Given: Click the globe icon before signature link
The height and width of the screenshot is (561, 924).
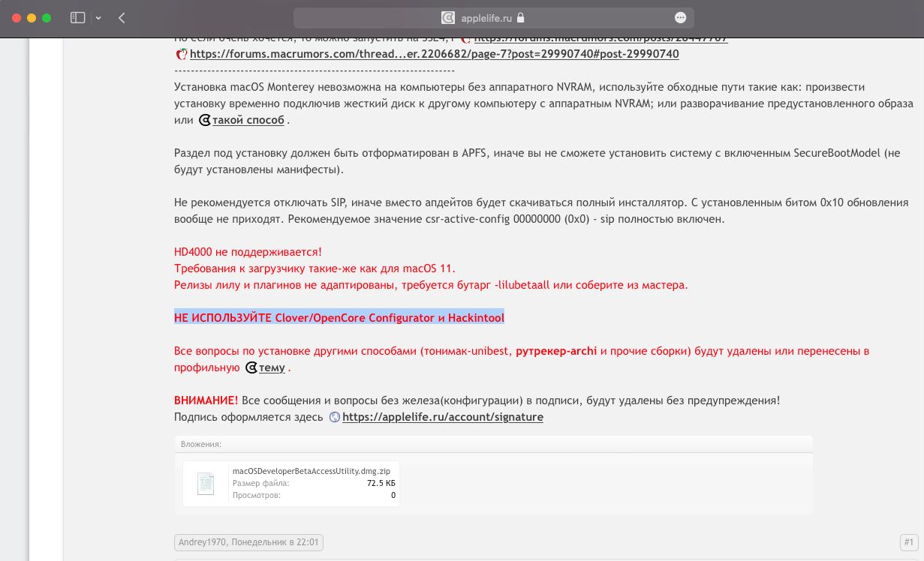Looking at the screenshot, I should (335, 417).
